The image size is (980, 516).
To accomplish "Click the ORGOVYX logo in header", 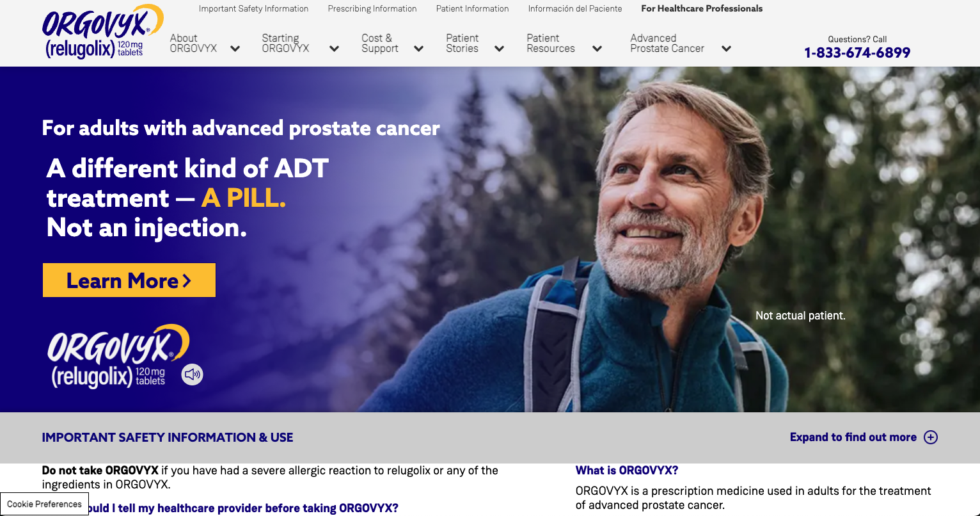I will pyautogui.click(x=102, y=32).
